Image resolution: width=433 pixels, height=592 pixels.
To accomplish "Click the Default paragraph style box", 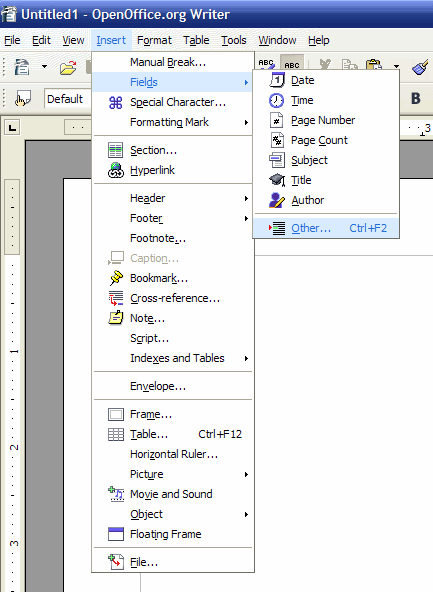I will pos(68,99).
